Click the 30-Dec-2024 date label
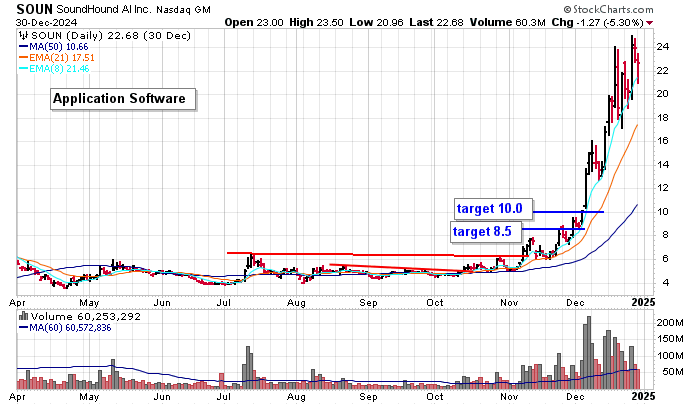This screenshot has height=405, width=700. click(46, 22)
